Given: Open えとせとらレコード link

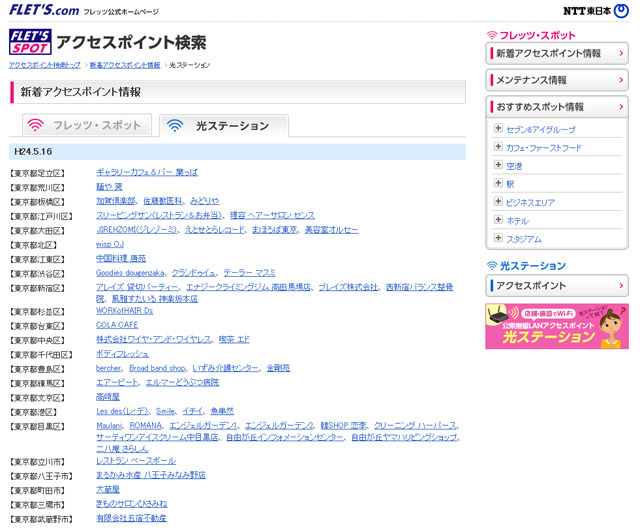Looking at the screenshot, I should coord(215,230).
